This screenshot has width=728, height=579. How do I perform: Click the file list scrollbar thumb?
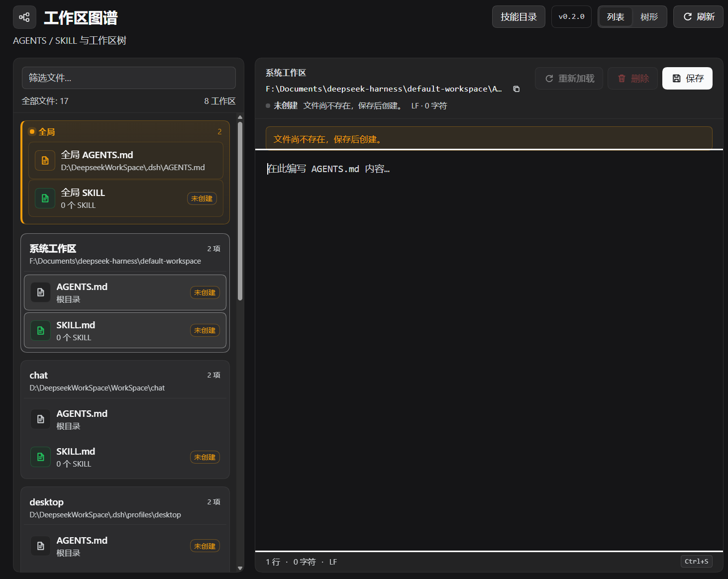(240, 211)
